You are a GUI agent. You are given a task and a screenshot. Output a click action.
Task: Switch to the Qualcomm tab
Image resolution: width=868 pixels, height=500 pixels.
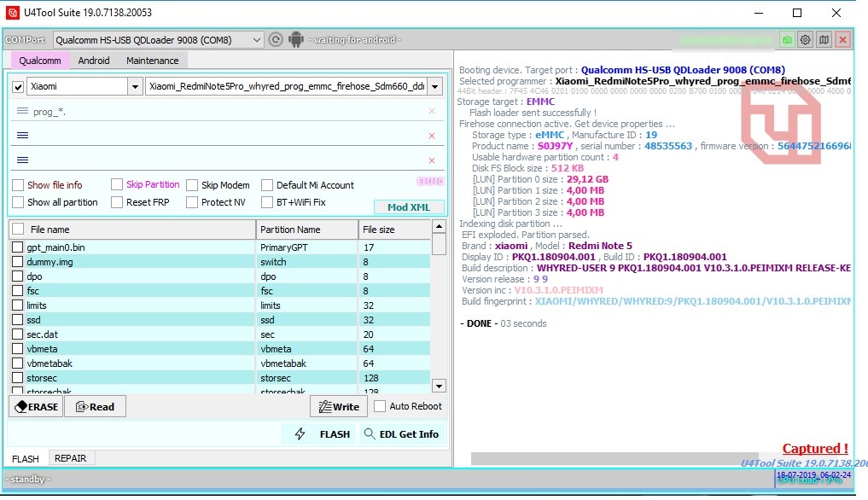40,61
